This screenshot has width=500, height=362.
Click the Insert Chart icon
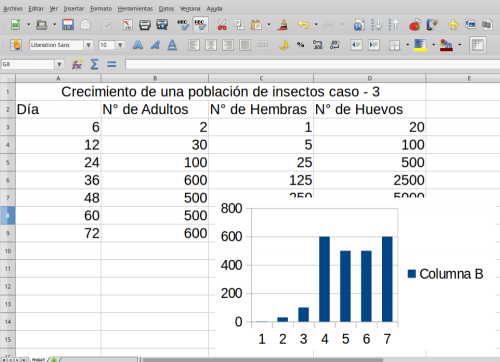[x=415, y=25]
